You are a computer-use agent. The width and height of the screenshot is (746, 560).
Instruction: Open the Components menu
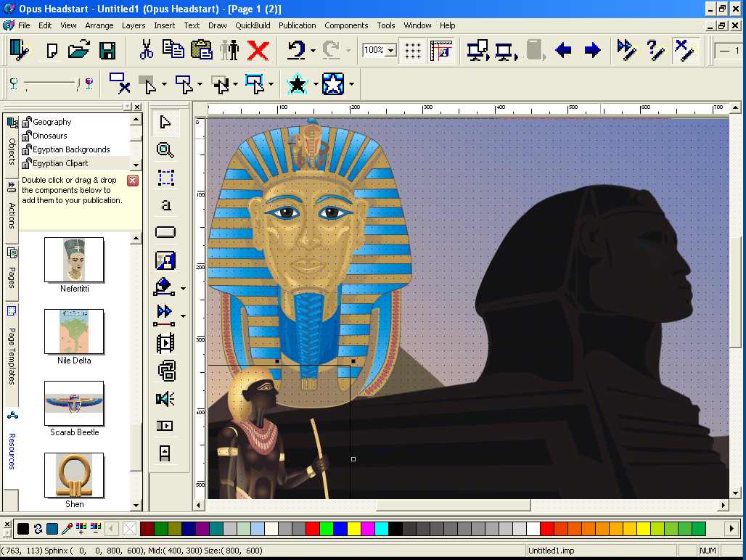[x=346, y=25]
